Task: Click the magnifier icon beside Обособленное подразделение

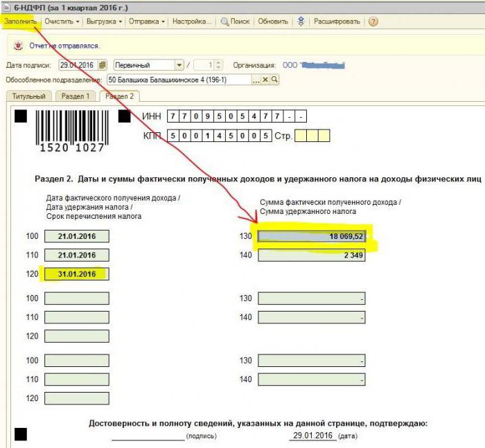Action: (x=274, y=80)
